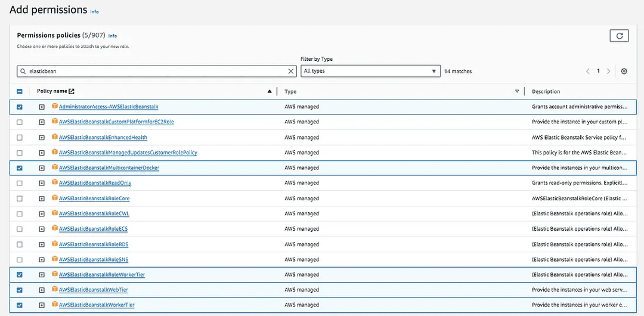Expand AWSElasticBeanstalkCustomPlatformforEC2Role row details
Image resolution: width=644 pixels, height=316 pixels.
coord(42,122)
